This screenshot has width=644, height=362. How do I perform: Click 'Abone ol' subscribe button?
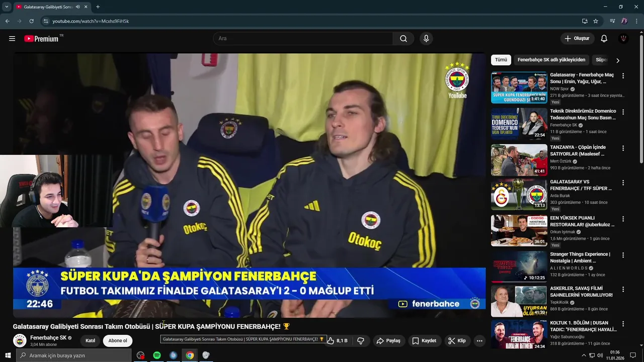pyautogui.click(x=118, y=341)
